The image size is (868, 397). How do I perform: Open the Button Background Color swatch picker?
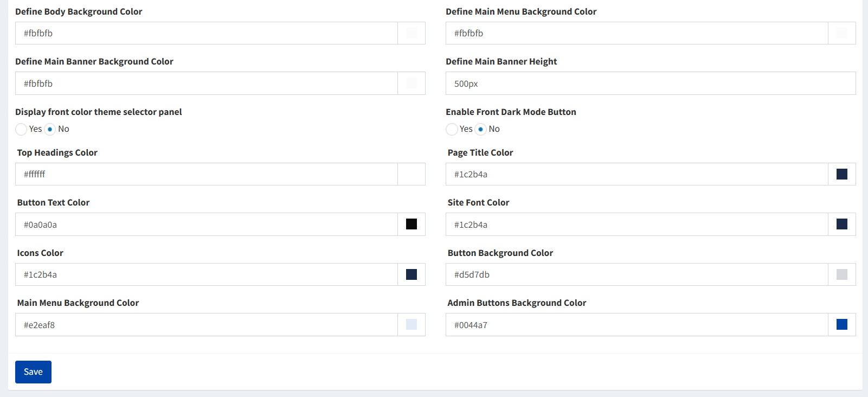(x=841, y=274)
